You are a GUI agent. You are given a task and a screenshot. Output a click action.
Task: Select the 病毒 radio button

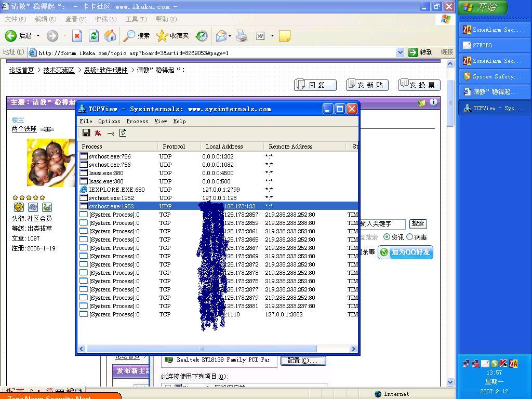pos(409,237)
